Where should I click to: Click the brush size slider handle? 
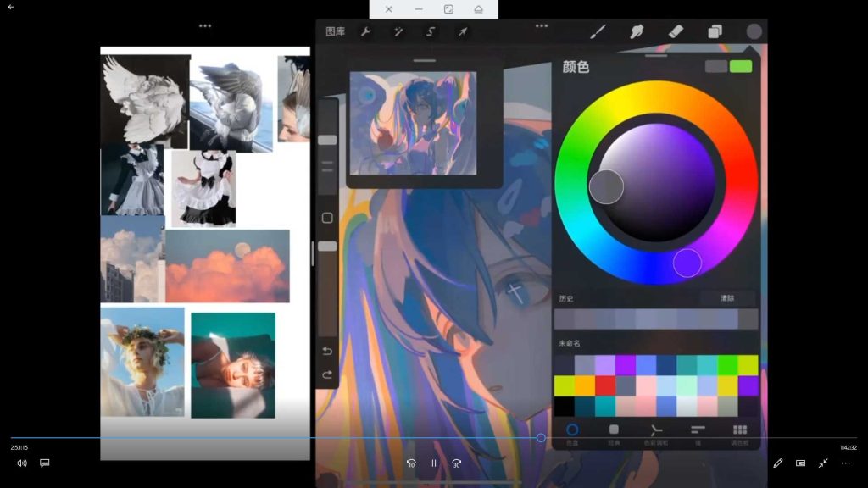click(327, 140)
